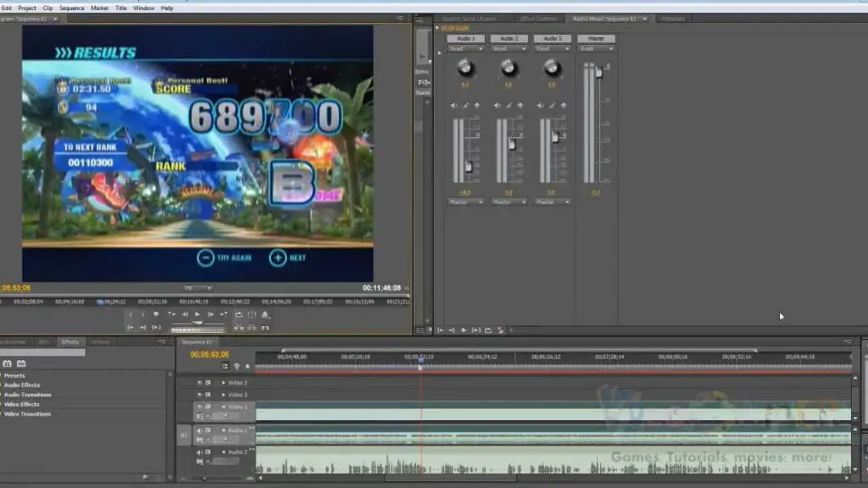
Task: Toggle Loop playback in Program Monitor
Action: tap(238, 314)
